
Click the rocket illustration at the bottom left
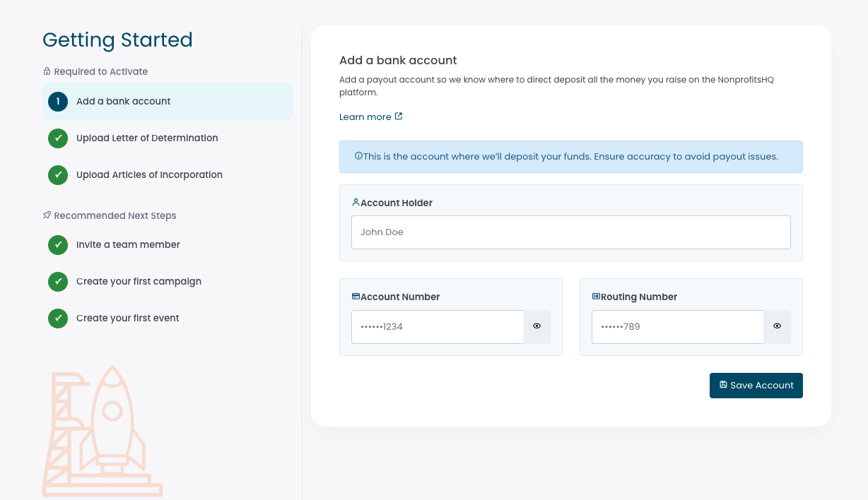click(x=102, y=431)
